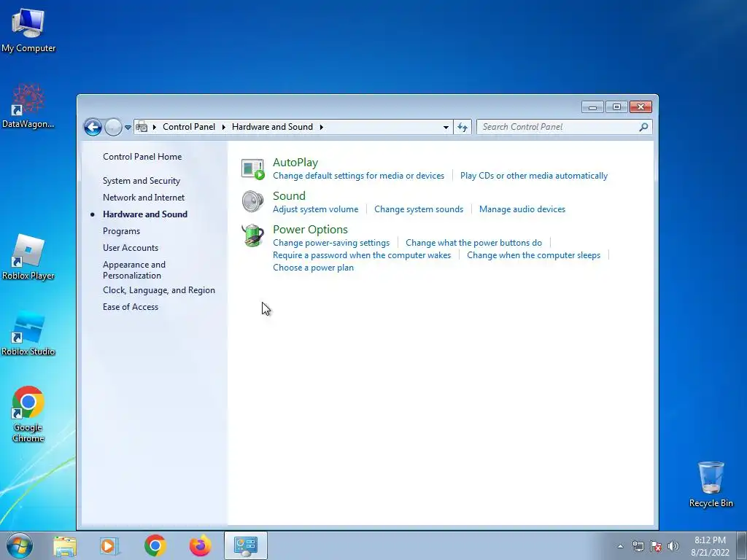Open the AutoPlay icon
747x560 pixels.
pos(252,169)
